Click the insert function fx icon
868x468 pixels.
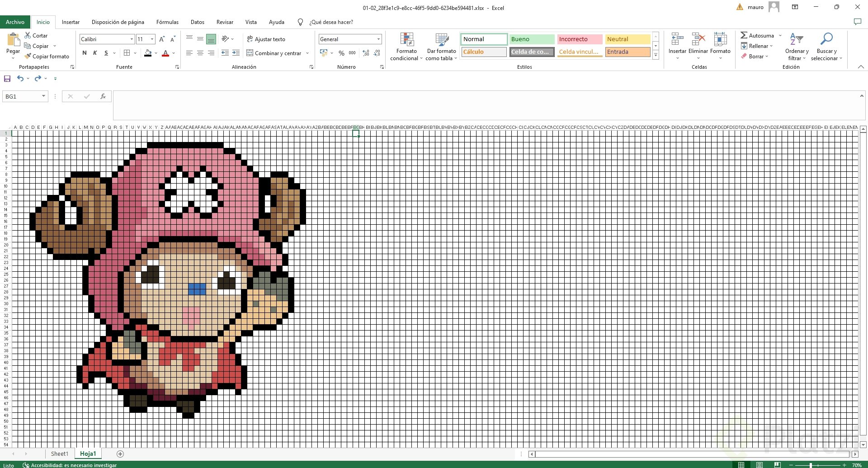click(103, 96)
